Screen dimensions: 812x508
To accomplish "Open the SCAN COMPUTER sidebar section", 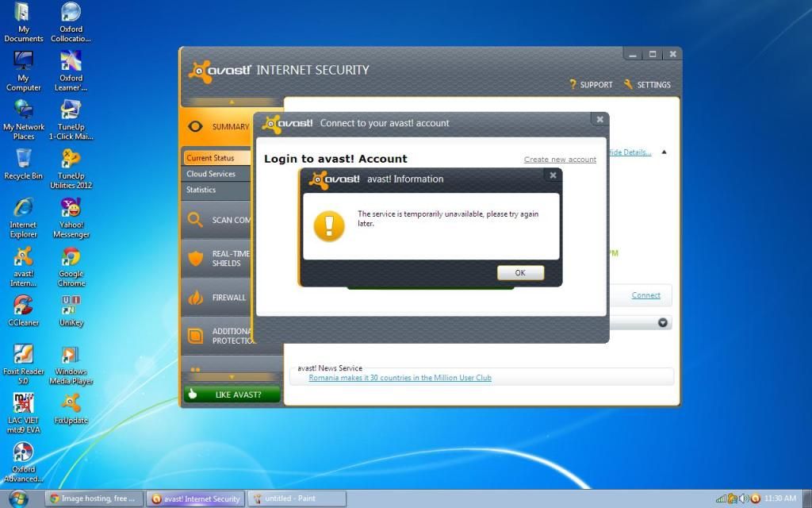I will [216, 220].
